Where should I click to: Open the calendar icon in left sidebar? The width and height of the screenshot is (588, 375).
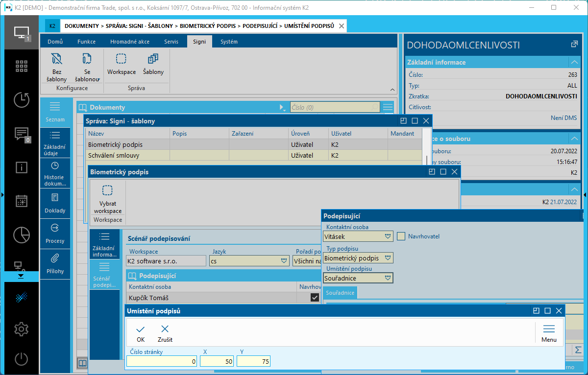pyautogui.click(x=21, y=201)
